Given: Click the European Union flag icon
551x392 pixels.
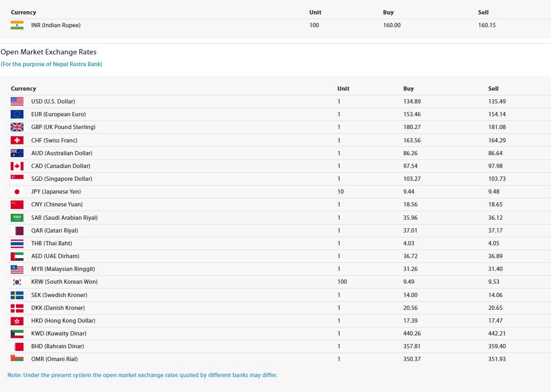Looking at the screenshot, I should pos(17,115).
